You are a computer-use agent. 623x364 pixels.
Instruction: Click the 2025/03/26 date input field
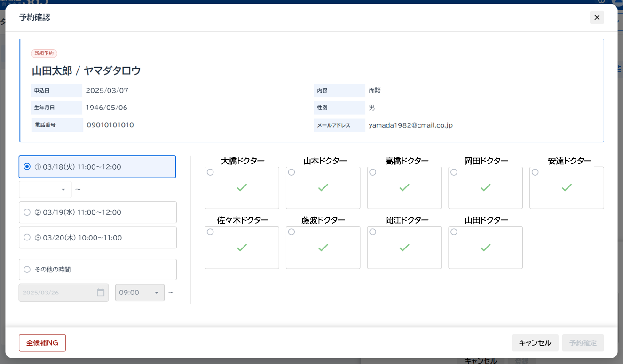pos(56,293)
